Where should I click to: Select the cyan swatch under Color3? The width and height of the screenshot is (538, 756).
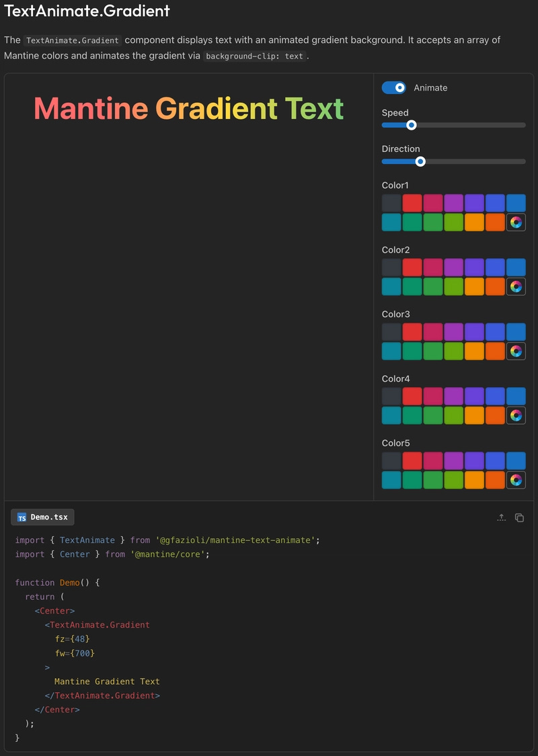coord(391,351)
